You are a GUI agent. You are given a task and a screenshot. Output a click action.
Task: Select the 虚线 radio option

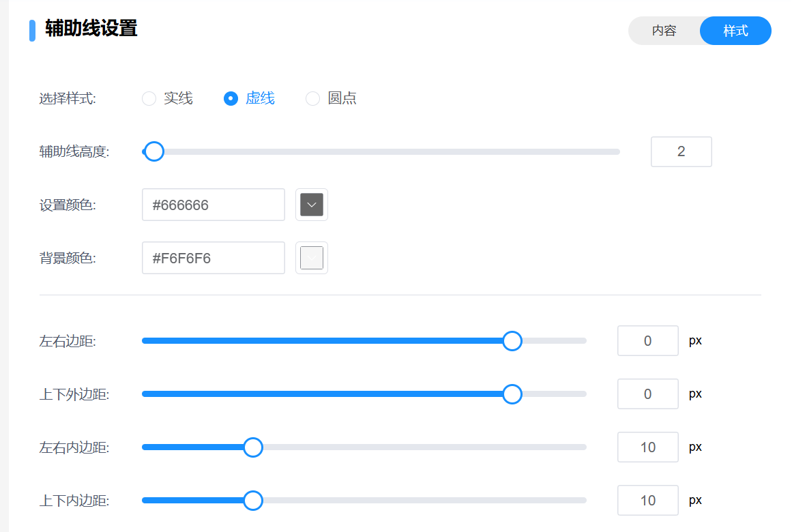click(x=231, y=99)
